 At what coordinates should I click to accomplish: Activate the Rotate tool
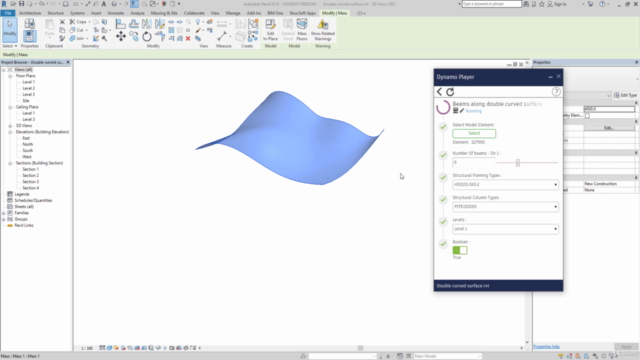(x=147, y=37)
